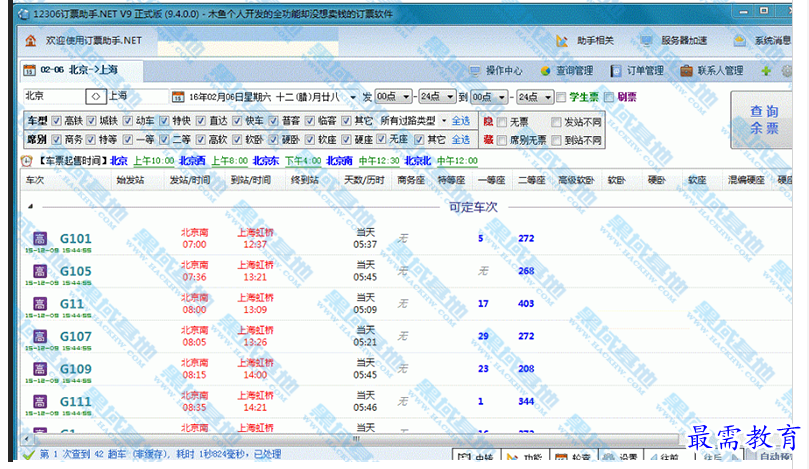This screenshot has height=469, width=809.
Task: Click the 高 icon of train G105
Action: point(40,271)
